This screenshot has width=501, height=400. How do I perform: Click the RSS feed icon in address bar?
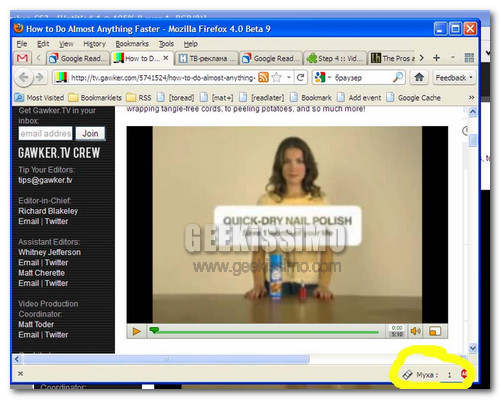tap(263, 78)
